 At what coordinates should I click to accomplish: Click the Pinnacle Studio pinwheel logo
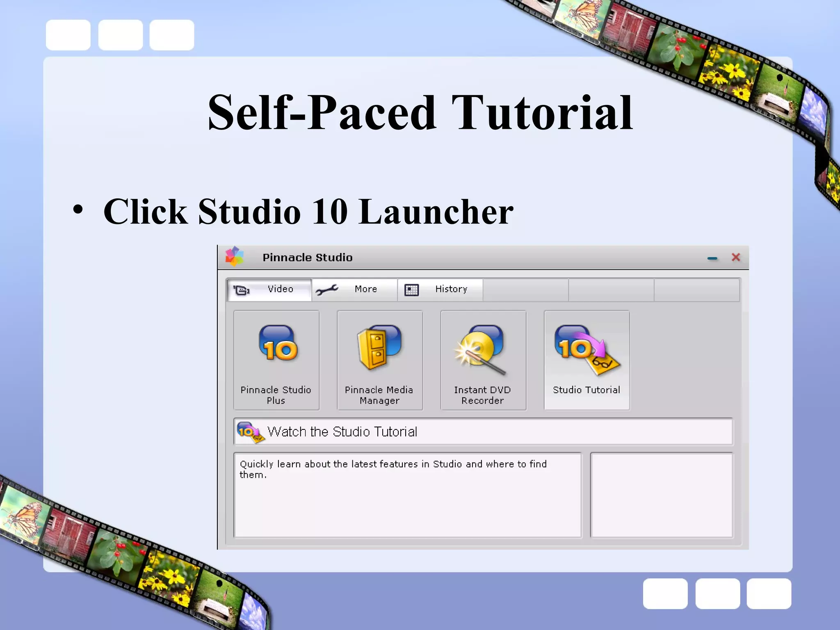click(x=235, y=257)
